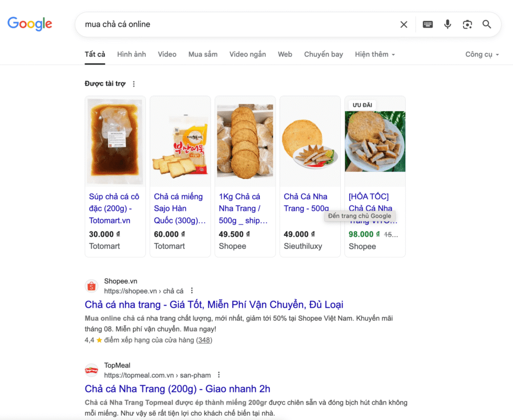
Task: Select the Mua sắm tab
Action: (203, 54)
